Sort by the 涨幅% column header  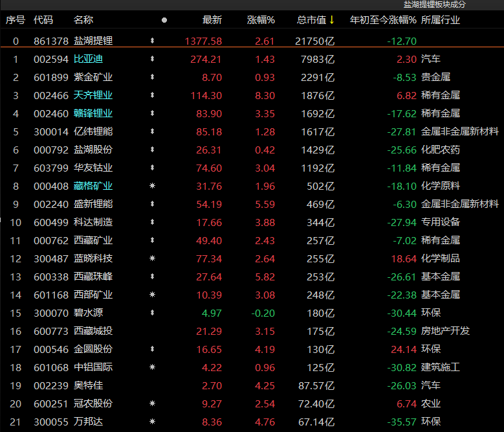261,20
